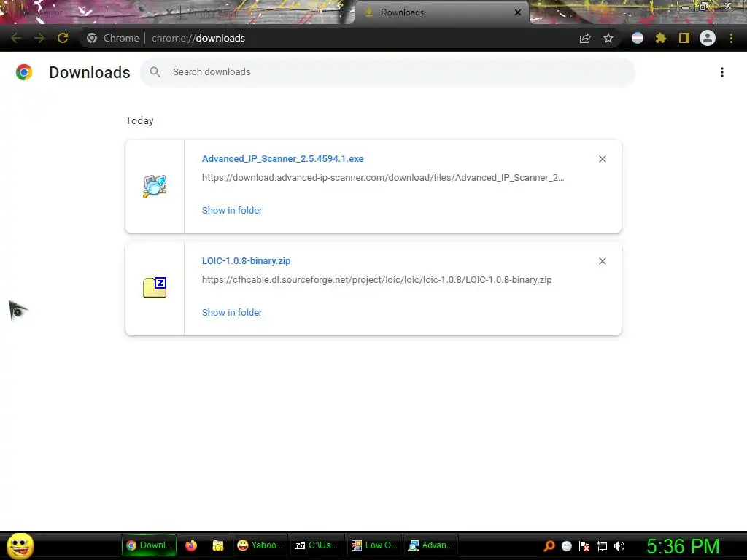Open the network tray icon
This screenshot has width=747, height=560.
602,546
